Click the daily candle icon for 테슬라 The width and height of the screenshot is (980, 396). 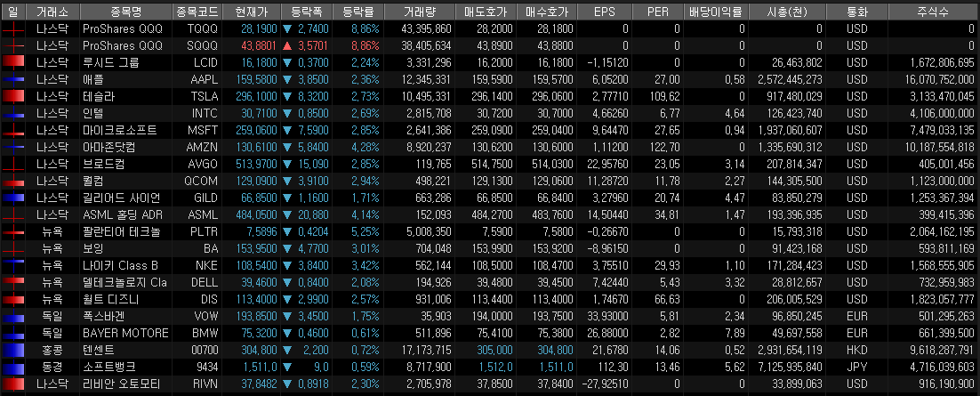(x=12, y=96)
